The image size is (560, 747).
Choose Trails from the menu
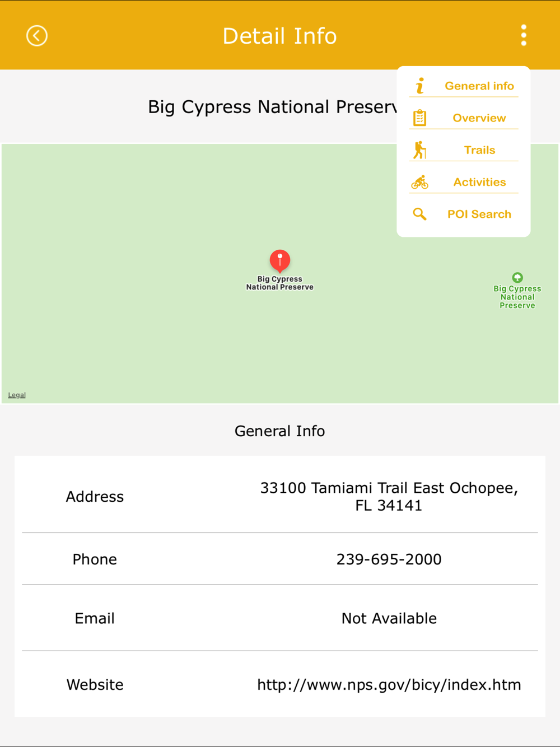click(464, 150)
